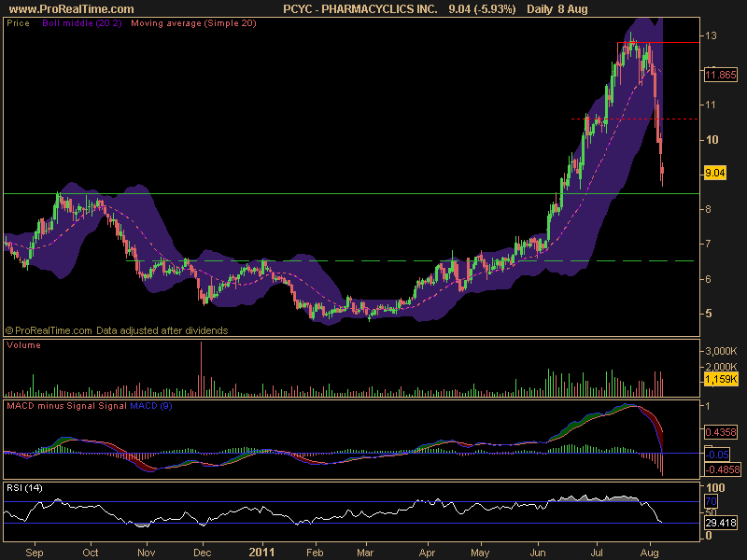Click the www.ProRealTime.com header text
The image size is (747, 560).
(x=72, y=9)
